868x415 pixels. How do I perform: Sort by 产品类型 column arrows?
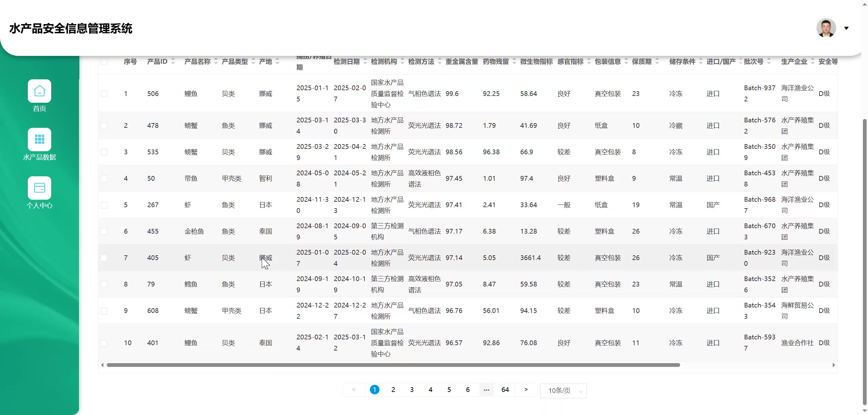[253, 61]
